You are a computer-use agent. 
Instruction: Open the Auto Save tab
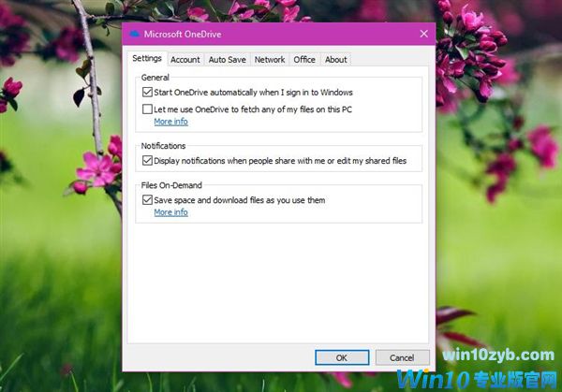coord(228,60)
